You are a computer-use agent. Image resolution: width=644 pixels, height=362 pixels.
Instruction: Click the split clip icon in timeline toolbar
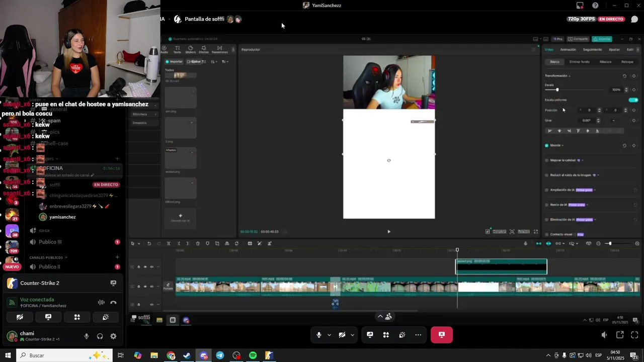pos(169,243)
